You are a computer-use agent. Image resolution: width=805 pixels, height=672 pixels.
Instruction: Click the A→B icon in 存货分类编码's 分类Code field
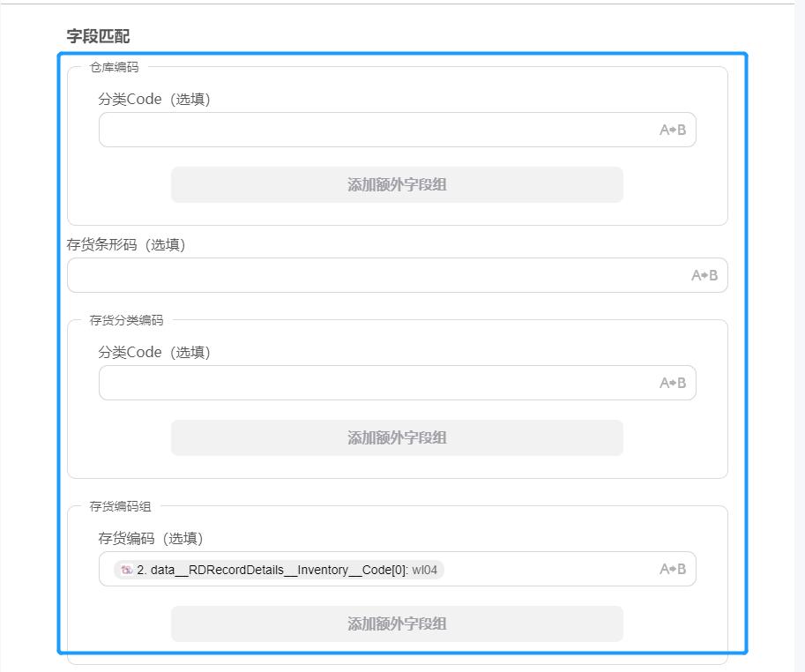(673, 382)
